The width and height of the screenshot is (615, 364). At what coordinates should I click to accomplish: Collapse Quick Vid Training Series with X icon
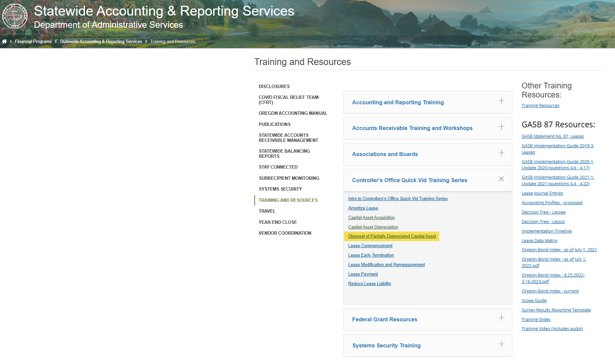[501, 179]
